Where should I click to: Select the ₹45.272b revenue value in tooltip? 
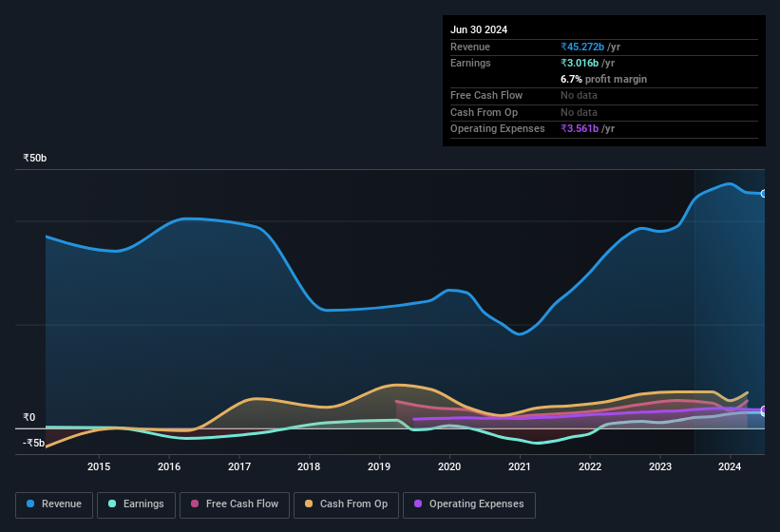click(x=590, y=47)
